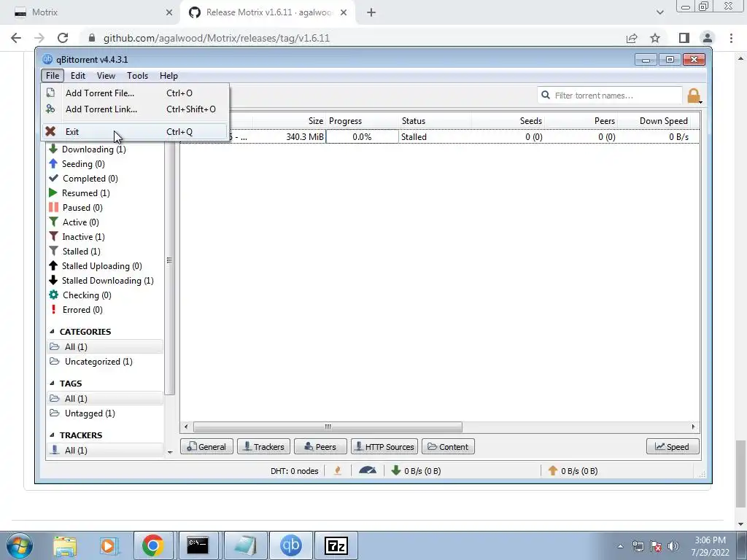The height and width of the screenshot is (560, 747).
Task: Click the DHT: 0 nodes status
Action: point(295,471)
